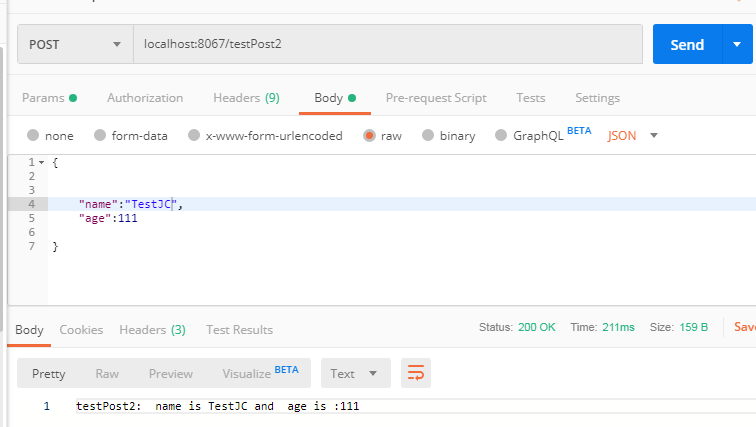Viewport: 756px width, 427px height.
Task: Click the closing brace on line 7
Action: coord(55,247)
